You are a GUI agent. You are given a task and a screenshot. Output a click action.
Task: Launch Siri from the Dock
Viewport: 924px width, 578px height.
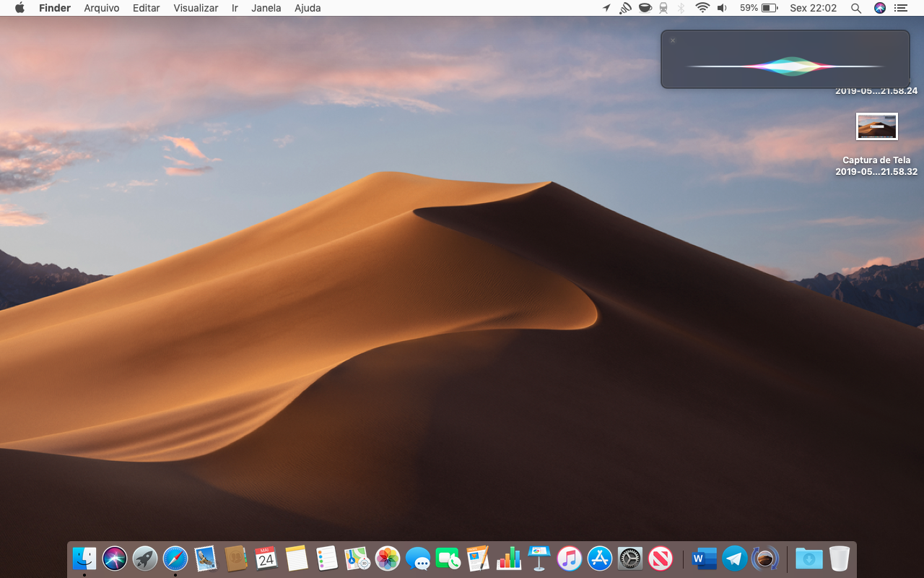(115, 558)
